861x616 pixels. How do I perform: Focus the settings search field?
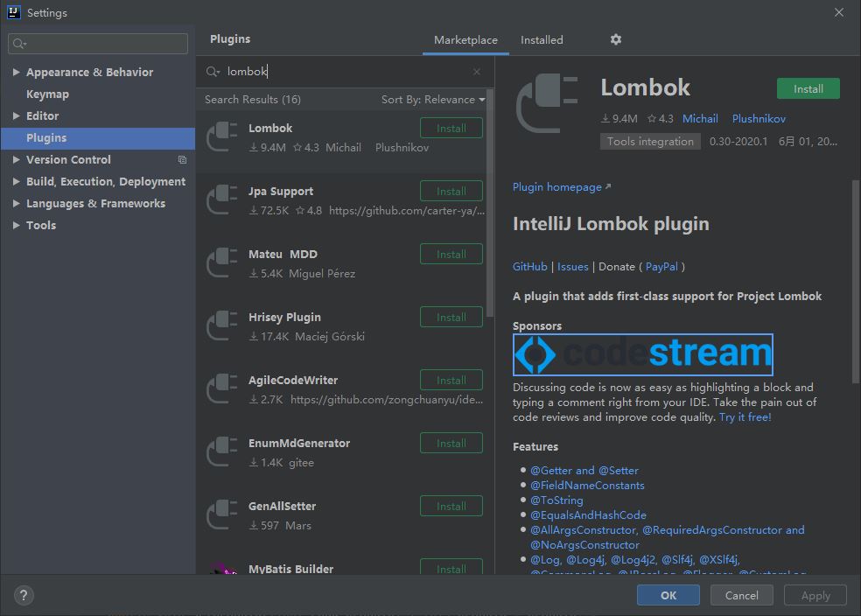pos(98,44)
